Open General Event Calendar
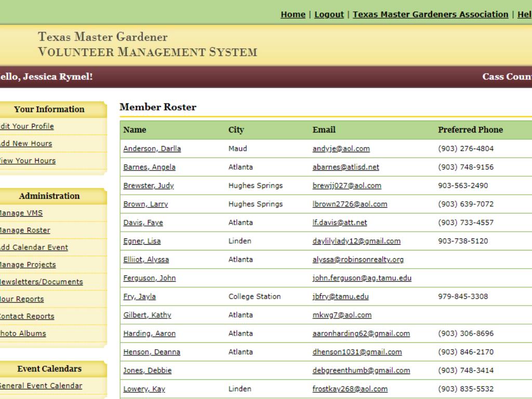 [41, 385]
